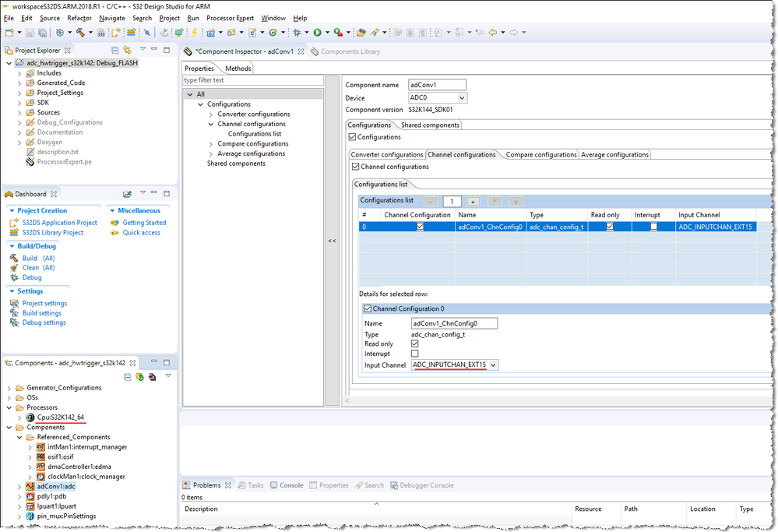Expand the Generator_Configurations folder
Image resolution: width=778 pixels, height=532 pixels.
[x=9, y=388]
